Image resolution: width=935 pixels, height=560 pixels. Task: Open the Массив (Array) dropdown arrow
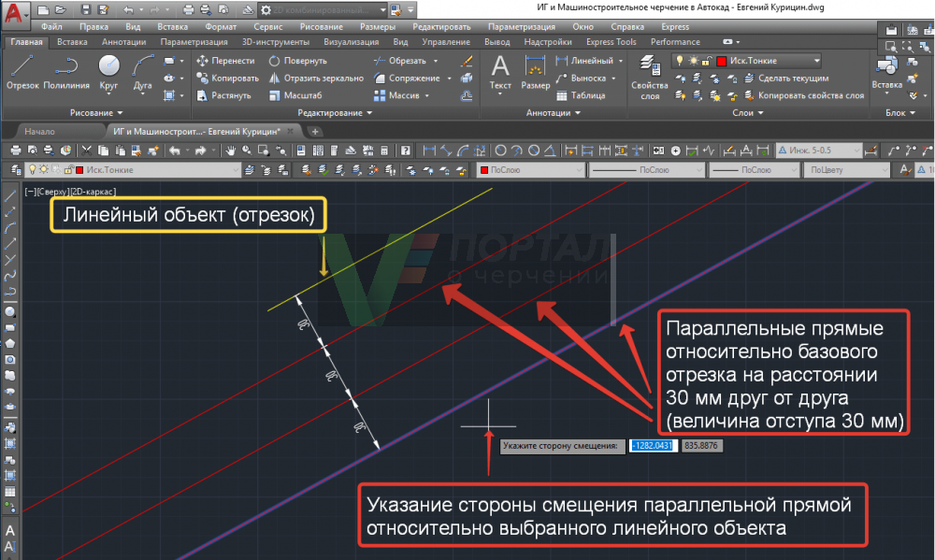point(427,95)
